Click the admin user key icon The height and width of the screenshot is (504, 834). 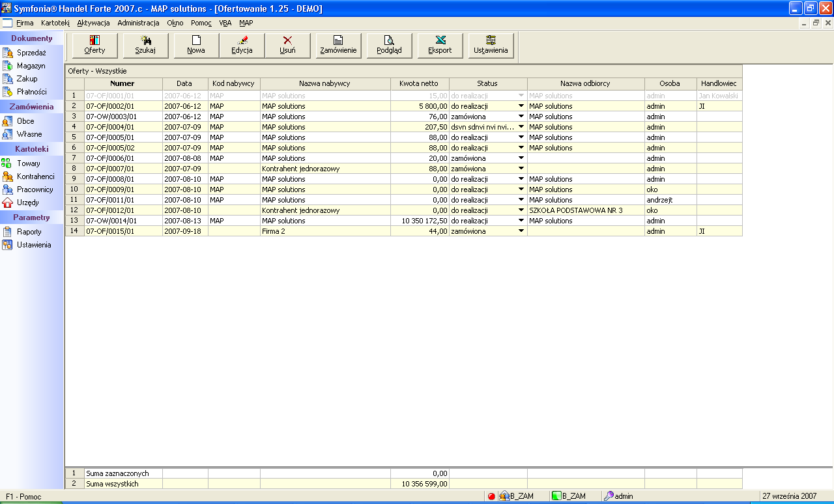[609, 496]
